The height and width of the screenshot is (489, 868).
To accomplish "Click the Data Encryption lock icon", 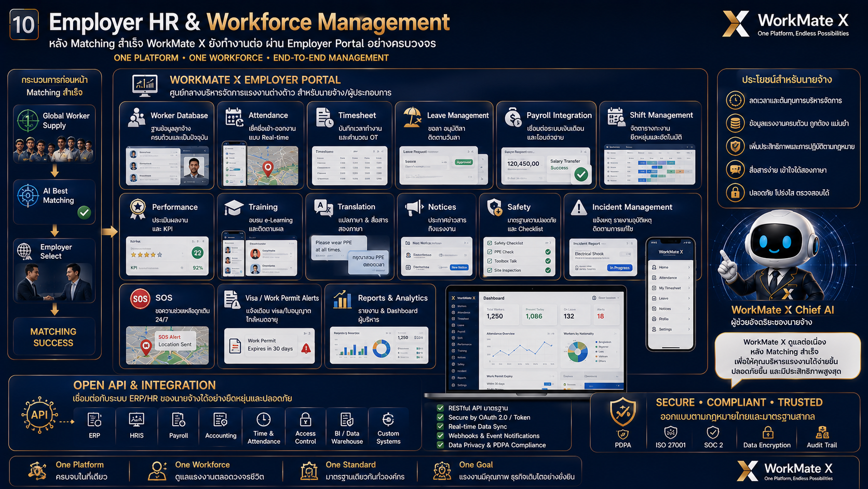I will click(767, 432).
